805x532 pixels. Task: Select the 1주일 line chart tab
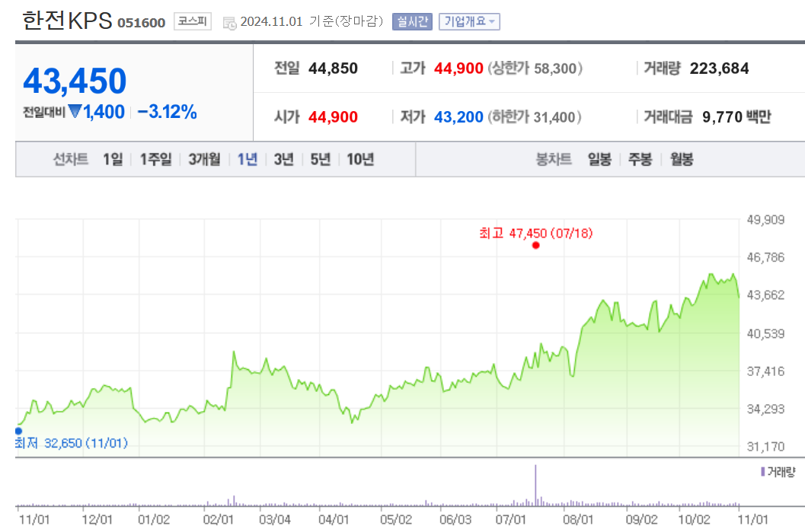(x=156, y=159)
